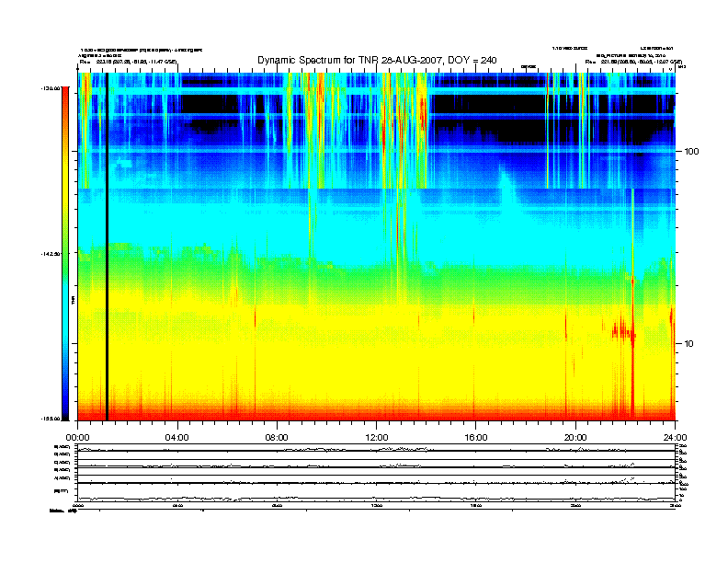Image resolution: width=728 pixels, height=563 pixels.
Task: Click the '12:00' time axis label
Action: (377, 438)
